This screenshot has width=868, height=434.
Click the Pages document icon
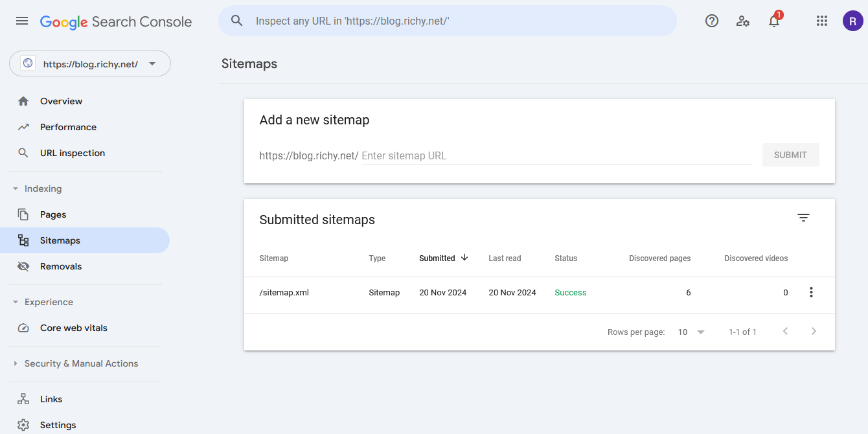23,214
